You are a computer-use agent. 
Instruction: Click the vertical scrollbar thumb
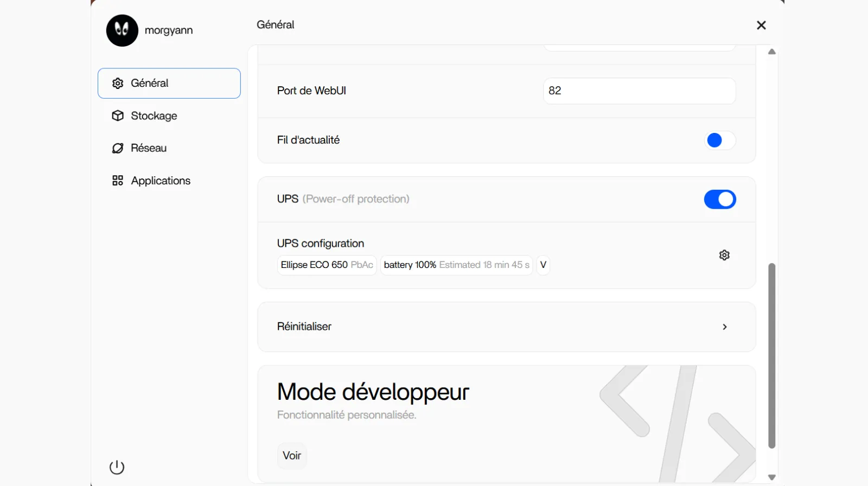click(771, 355)
